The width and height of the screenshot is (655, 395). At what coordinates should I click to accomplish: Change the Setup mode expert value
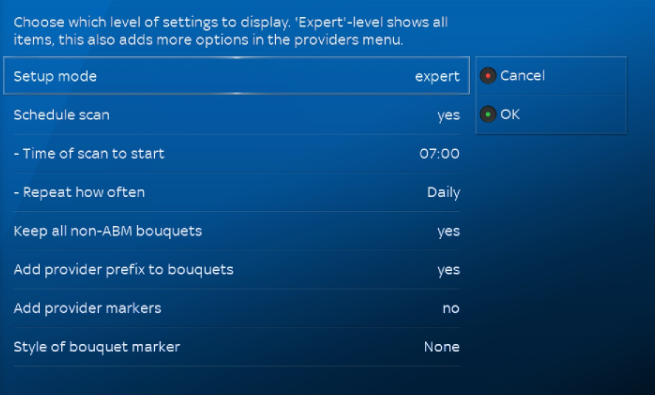pos(437,76)
